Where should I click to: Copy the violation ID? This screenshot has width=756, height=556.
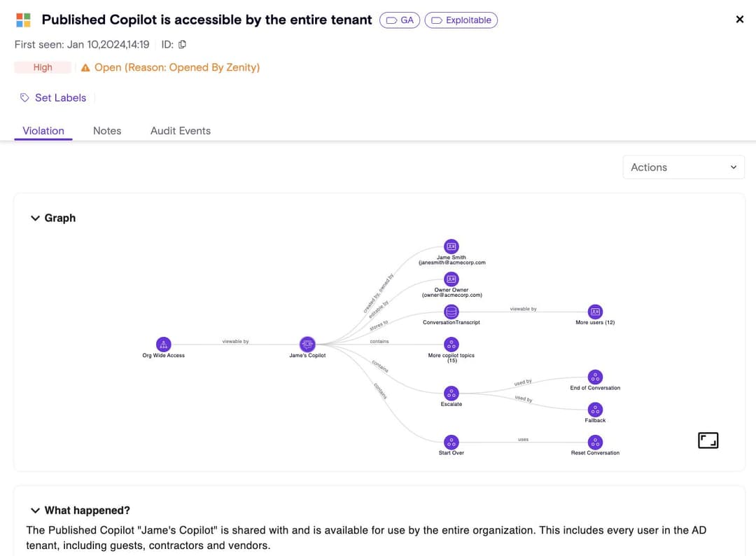point(182,45)
